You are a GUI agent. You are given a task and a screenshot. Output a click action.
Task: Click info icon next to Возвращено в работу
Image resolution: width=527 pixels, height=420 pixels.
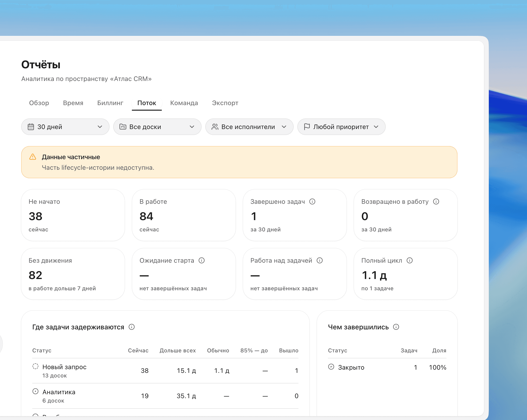(x=436, y=201)
